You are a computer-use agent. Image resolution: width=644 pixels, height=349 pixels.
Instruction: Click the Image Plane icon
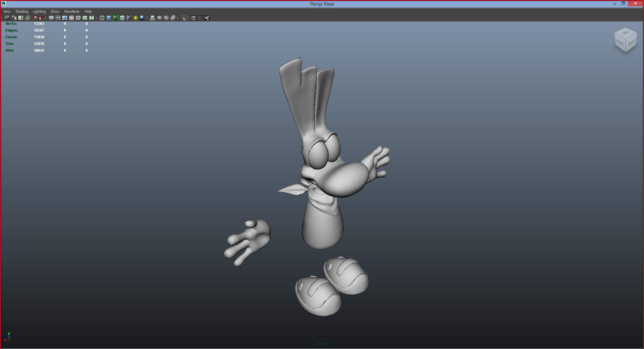pyautogui.click(x=28, y=18)
